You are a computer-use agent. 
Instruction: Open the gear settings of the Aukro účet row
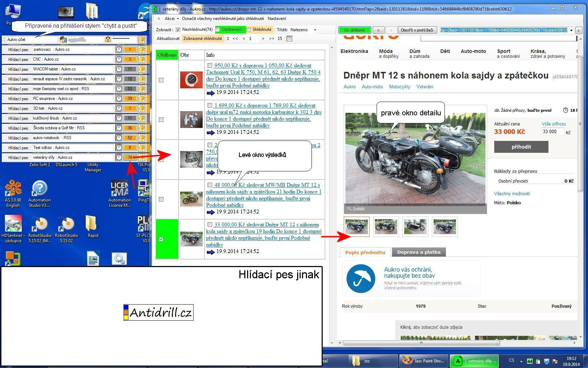(x=141, y=40)
